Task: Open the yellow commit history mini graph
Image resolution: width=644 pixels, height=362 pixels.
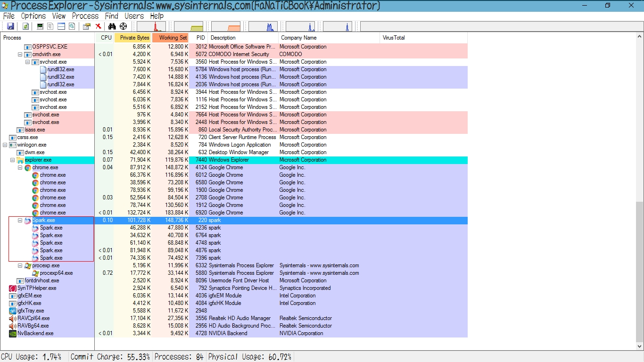Action: point(189,26)
